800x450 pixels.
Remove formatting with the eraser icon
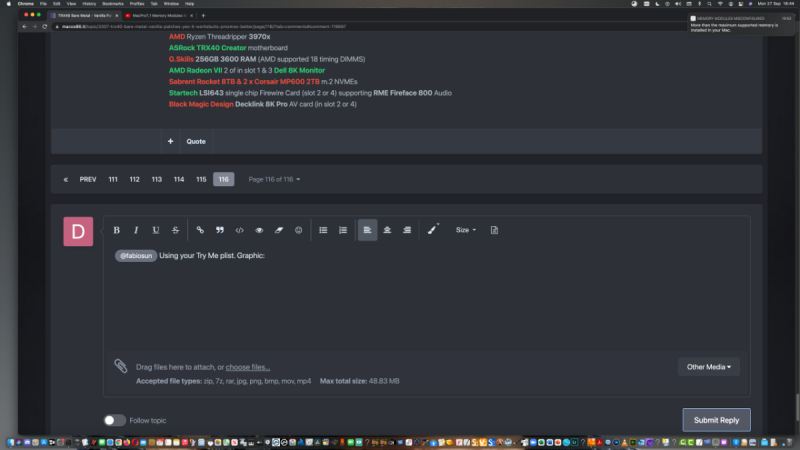coord(279,230)
